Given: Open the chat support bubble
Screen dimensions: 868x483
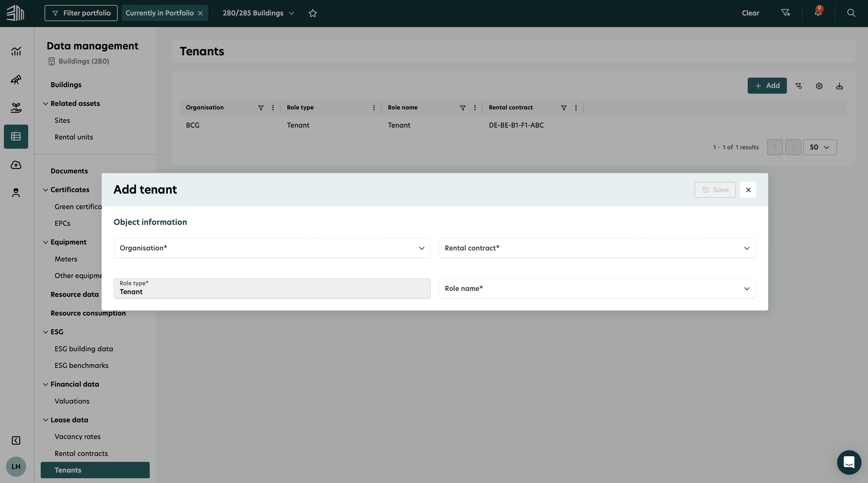Looking at the screenshot, I should coord(849,462).
